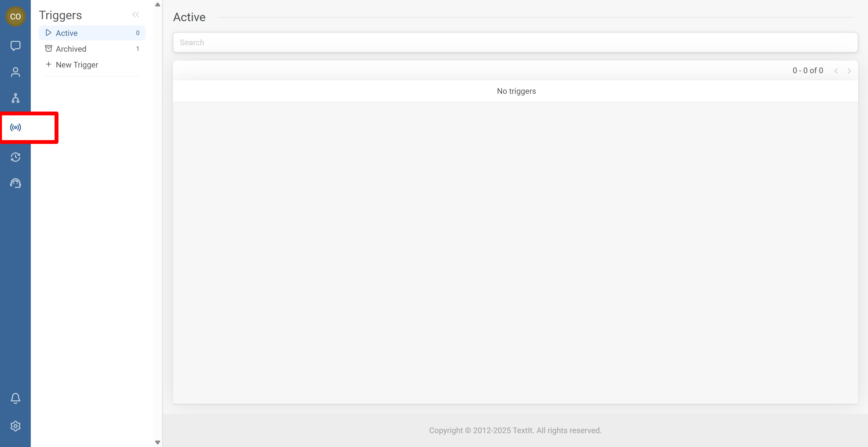Go to next page of triggers
The image size is (868, 447).
pos(849,71)
